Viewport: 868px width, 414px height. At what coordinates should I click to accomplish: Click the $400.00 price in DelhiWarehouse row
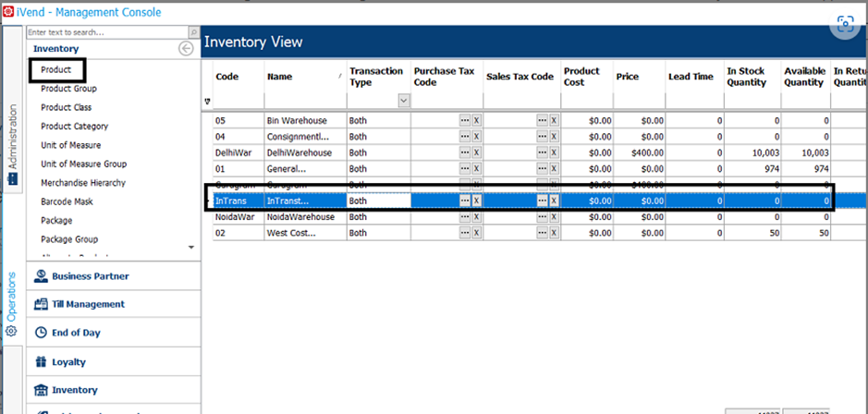point(639,152)
